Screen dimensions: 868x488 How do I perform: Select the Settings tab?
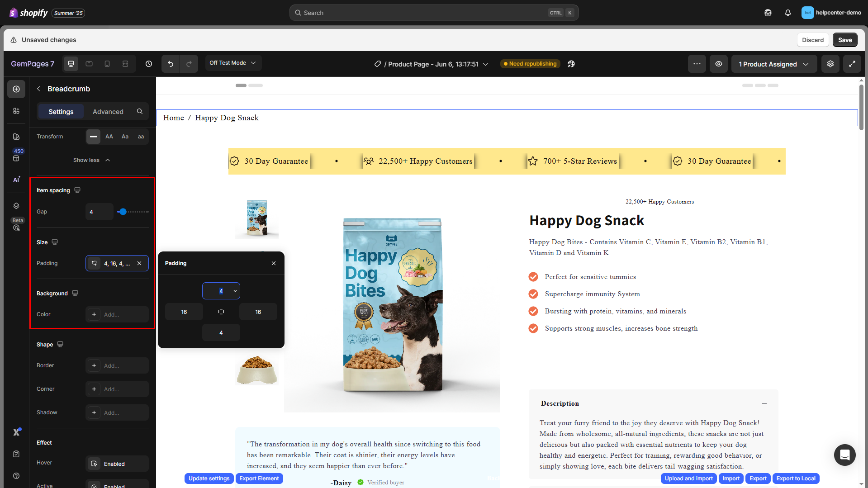(x=61, y=112)
